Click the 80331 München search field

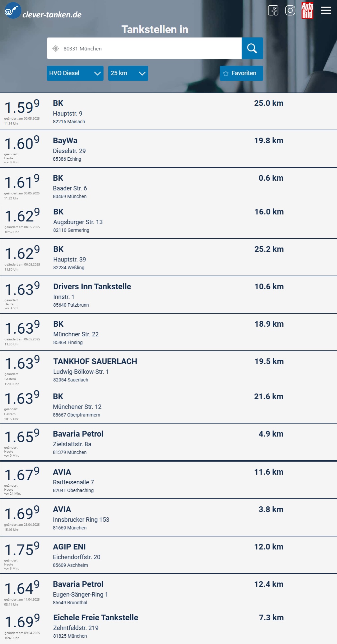coord(147,48)
